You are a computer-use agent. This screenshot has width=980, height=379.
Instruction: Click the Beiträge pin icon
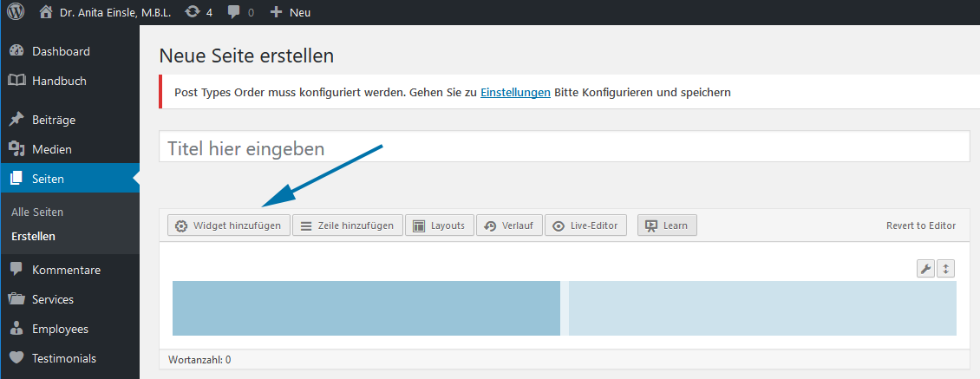[16, 120]
